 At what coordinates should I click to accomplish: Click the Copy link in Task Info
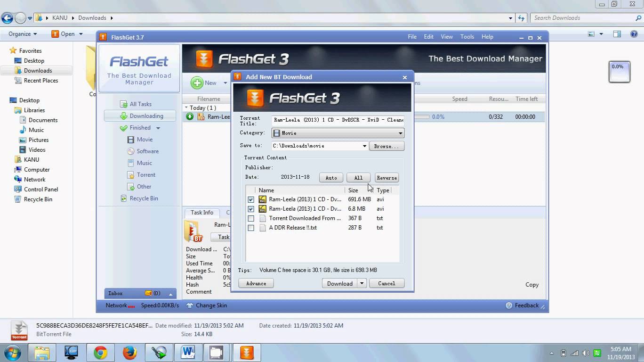point(532,285)
